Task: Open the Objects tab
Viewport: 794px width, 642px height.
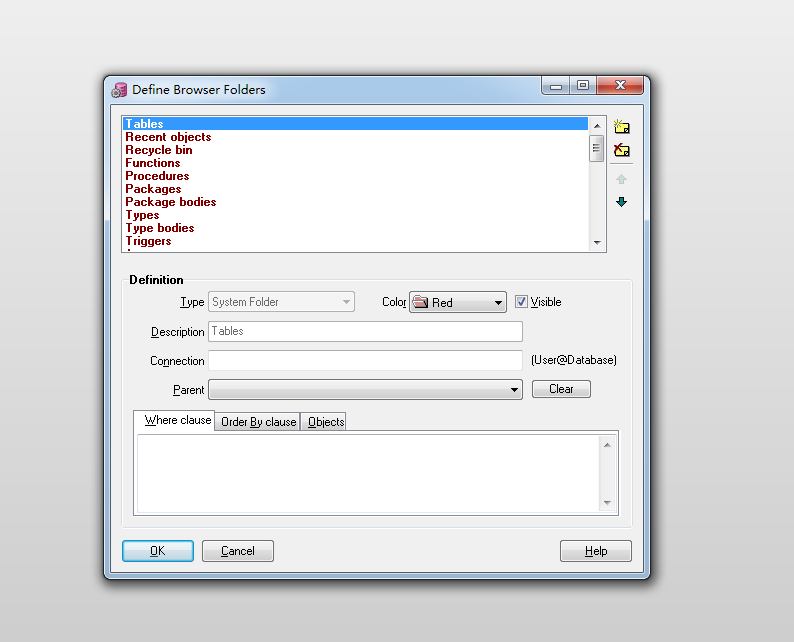Action: [x=324, y=422]
